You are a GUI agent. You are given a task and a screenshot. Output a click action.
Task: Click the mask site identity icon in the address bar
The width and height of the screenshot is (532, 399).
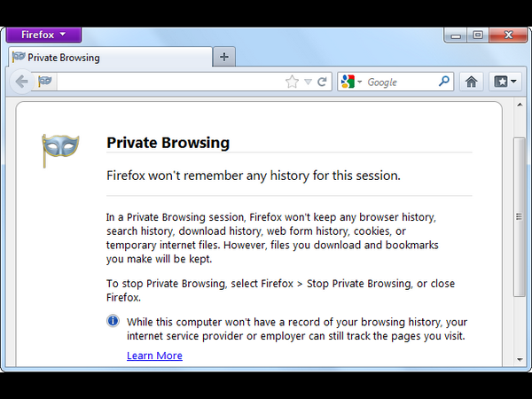coord(45,82)
